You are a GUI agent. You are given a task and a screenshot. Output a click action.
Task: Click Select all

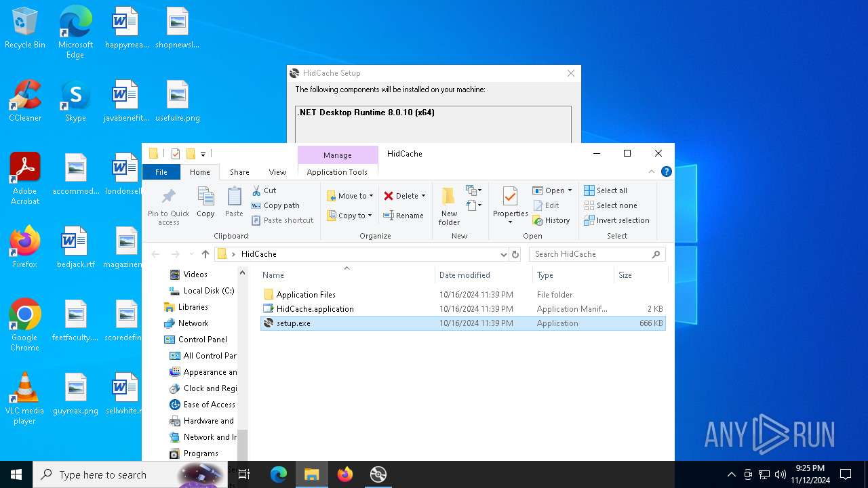coord(606,190)
